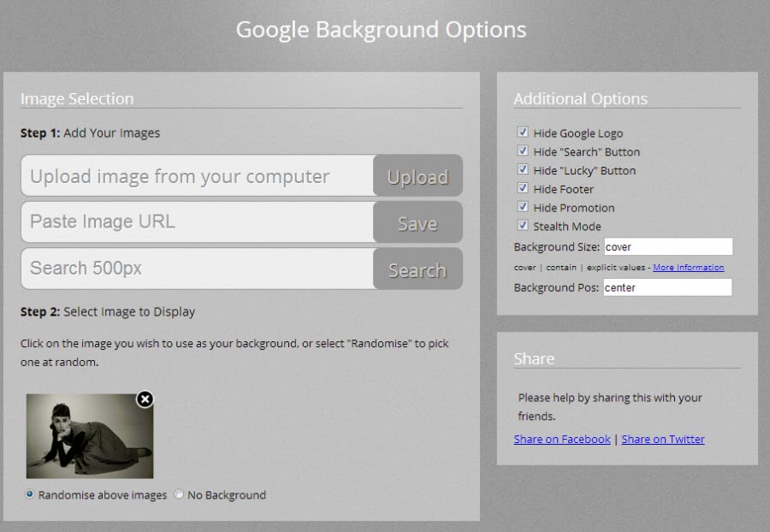Uncheck Hide "Search" Button
Image resolution: width=770 pixels, height=532 pixels.
[522, 150]
